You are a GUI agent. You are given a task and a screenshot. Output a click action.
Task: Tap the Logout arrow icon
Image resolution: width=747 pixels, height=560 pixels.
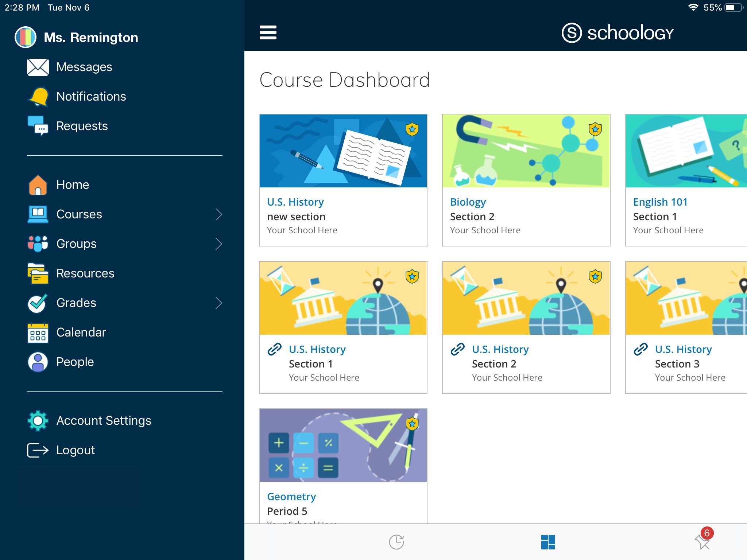(38, 450)
